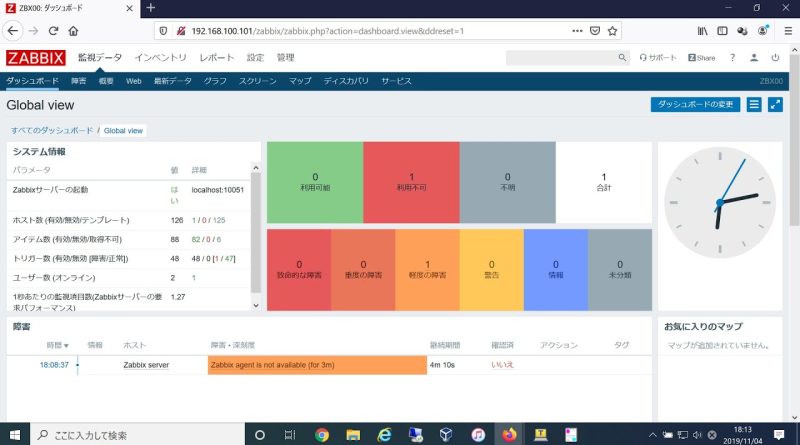Open problem time 18:08:37 link
The image size is (800, 445).
(x=54, y=365)
